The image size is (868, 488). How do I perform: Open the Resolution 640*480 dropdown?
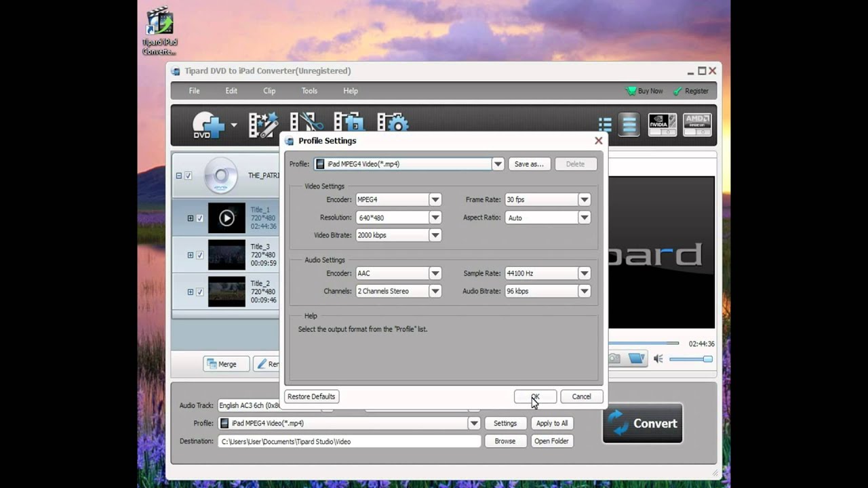(x=435, y=218)
